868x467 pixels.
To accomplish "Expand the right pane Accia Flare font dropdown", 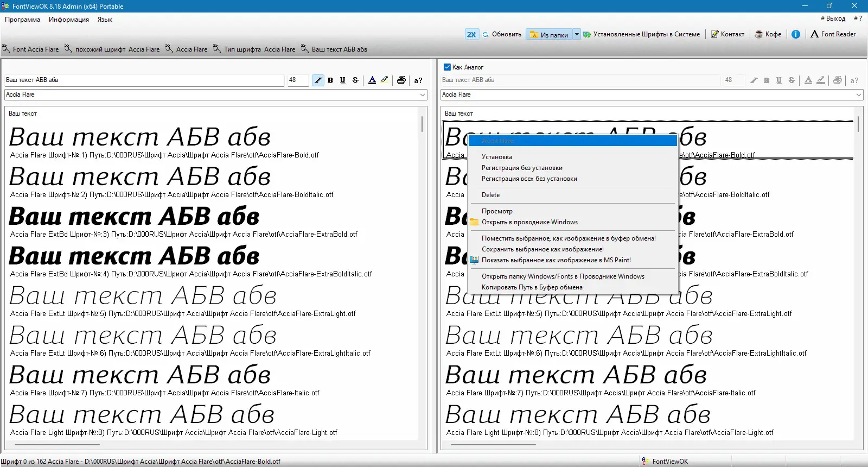I will tap(859, 95).
